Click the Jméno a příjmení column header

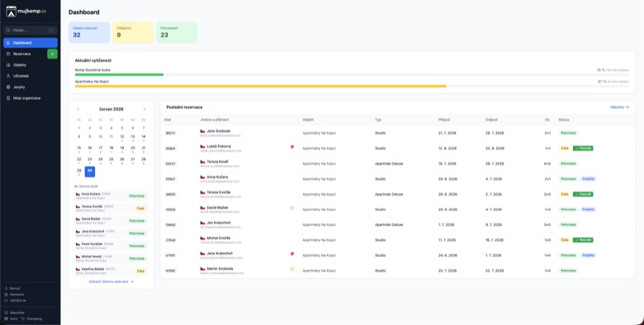pos(215,120)
